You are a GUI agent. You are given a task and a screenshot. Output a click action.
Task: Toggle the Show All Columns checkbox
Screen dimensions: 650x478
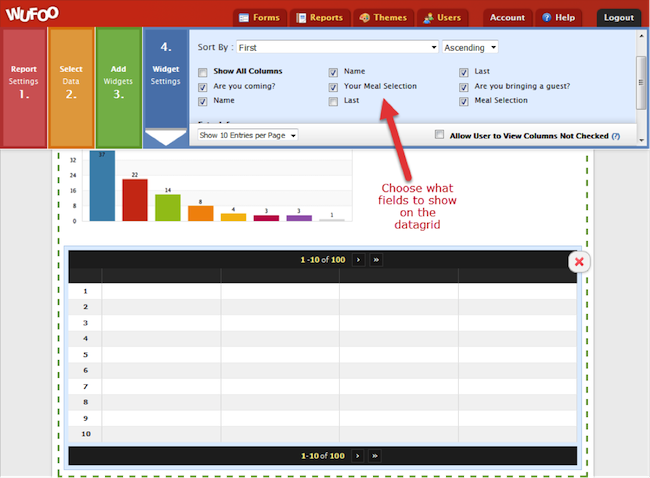point(203,72)
